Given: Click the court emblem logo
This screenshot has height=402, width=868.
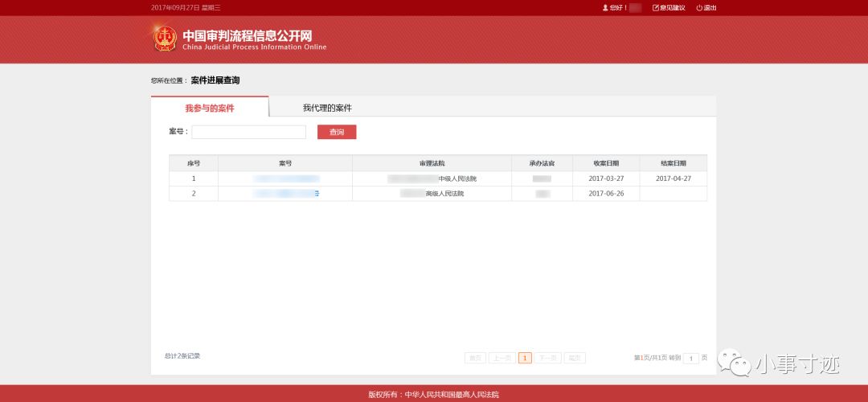Looking at the screenshot, I should pyautogui.click(x=165, y=38).
